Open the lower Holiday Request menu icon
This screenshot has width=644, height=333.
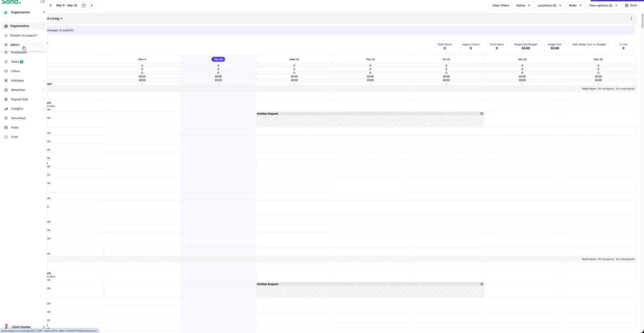[482, 284]
